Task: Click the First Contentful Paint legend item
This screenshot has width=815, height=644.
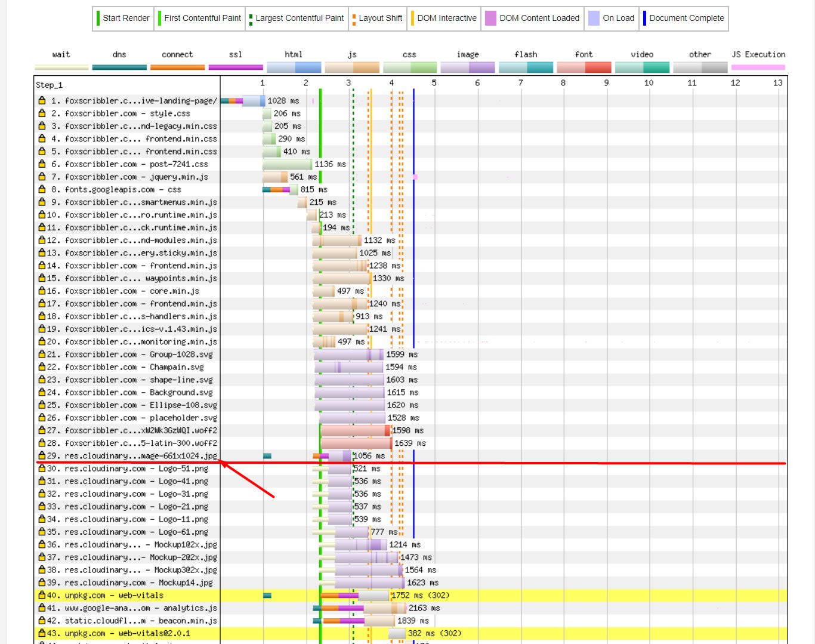Action: [x=200, y=19]
